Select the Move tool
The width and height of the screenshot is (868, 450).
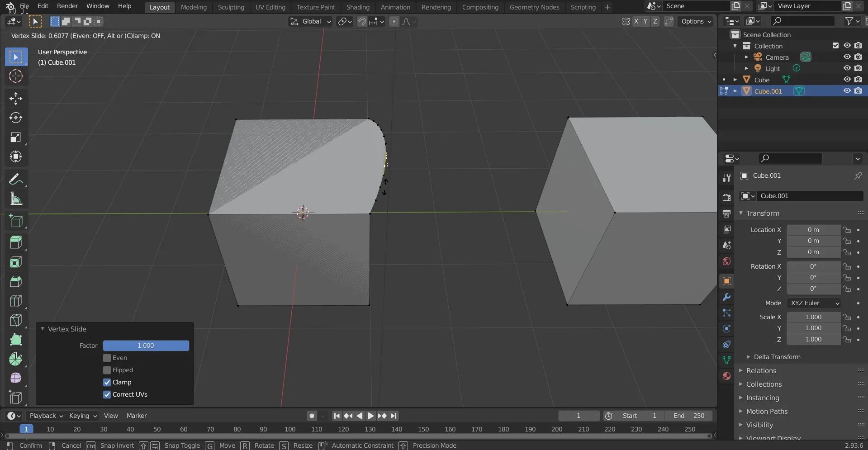click(16, 98)
